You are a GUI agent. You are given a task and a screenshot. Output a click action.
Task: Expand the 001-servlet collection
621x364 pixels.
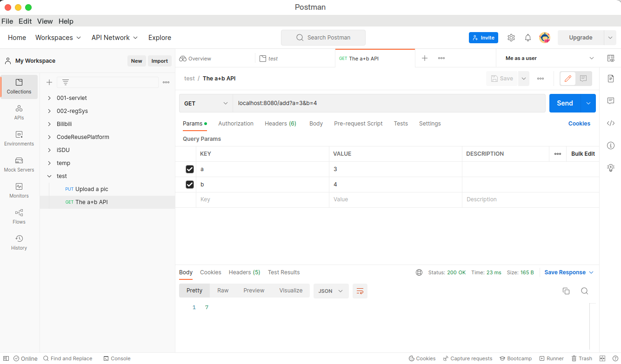tap(50, 98)
